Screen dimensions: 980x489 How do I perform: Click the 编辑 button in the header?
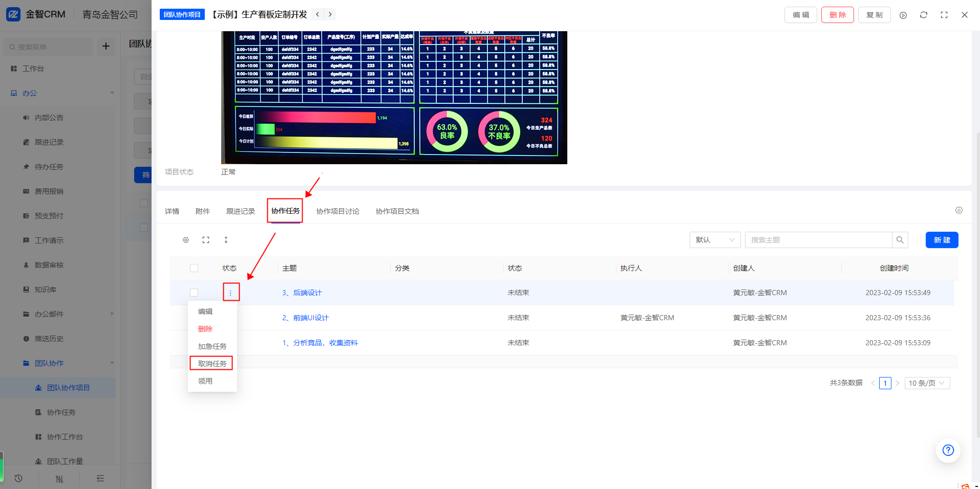(801, 15)
